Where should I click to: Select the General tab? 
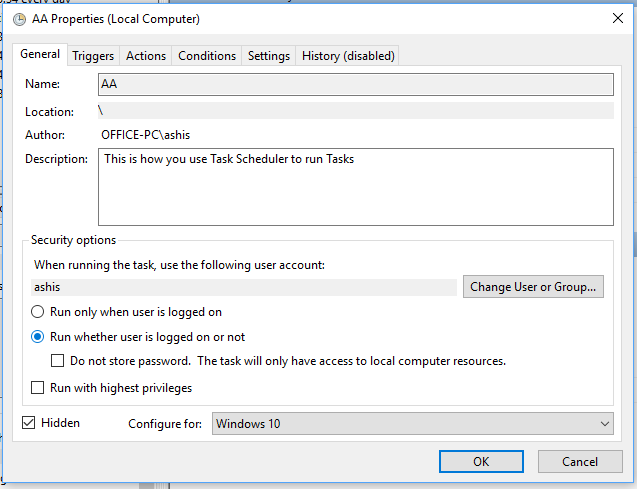[40, 55]
